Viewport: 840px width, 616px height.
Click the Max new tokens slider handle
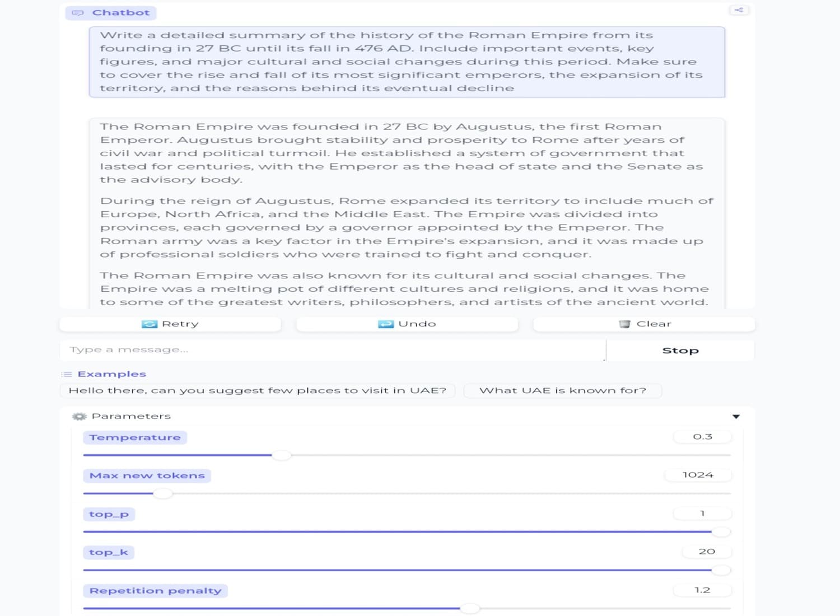click(162, 493)
